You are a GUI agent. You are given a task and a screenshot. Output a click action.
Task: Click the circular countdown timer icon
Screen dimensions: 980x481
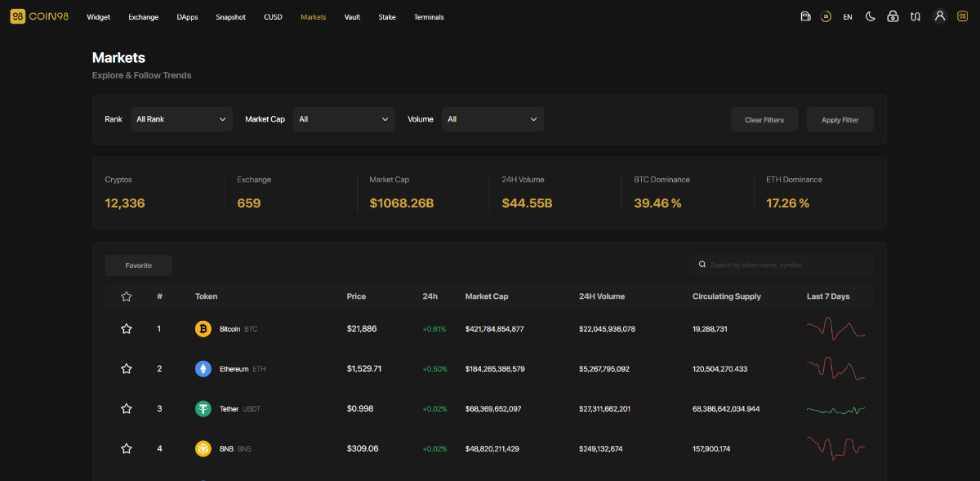826,16
